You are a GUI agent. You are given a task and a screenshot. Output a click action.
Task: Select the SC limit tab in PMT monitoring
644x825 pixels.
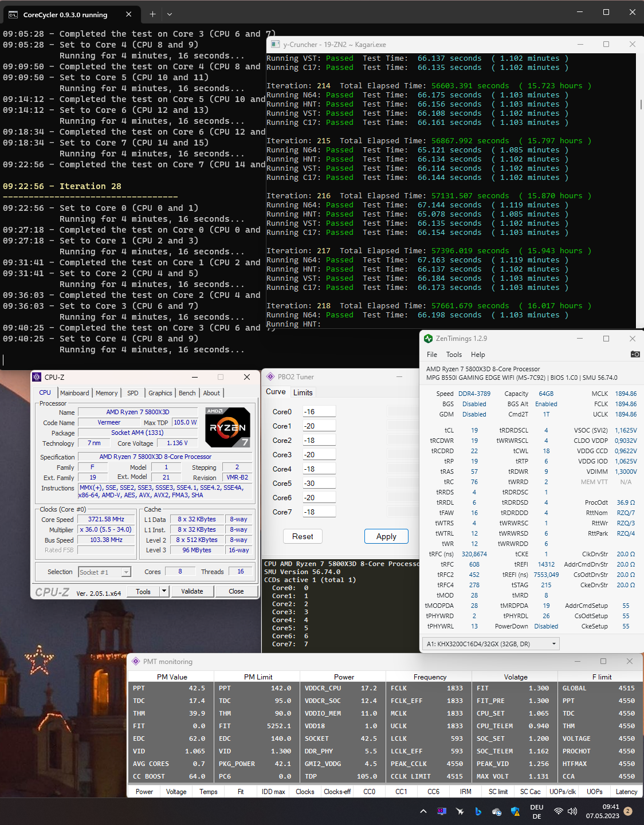click(x=498, y=791)
